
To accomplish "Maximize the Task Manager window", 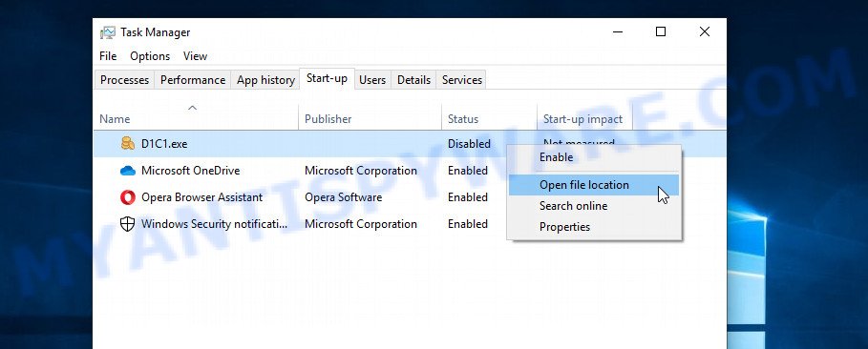I will [x=661, y=32].
